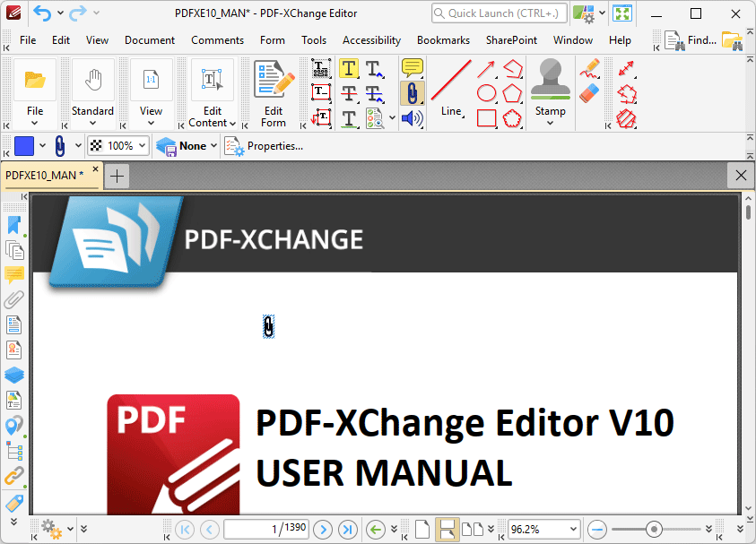Select the Cloud shape tool

512,118
